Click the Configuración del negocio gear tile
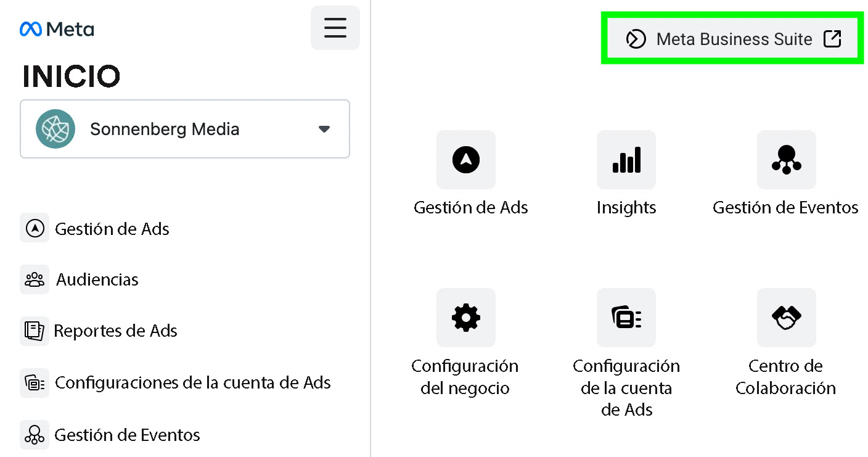The height and width of the screenshot is (457, 868). [x=466, y=318]
